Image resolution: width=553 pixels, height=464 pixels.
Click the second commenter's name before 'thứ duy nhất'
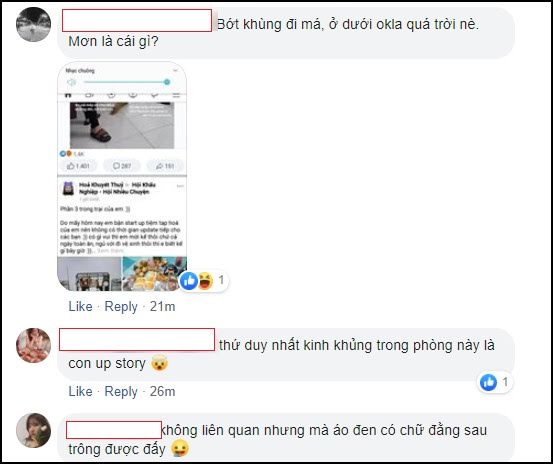click(137, 340)
